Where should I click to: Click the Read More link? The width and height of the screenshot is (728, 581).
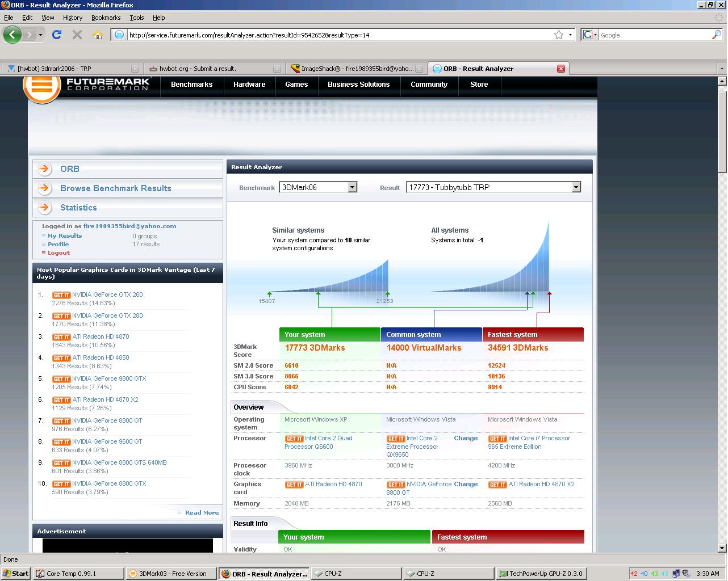[202, 513]
